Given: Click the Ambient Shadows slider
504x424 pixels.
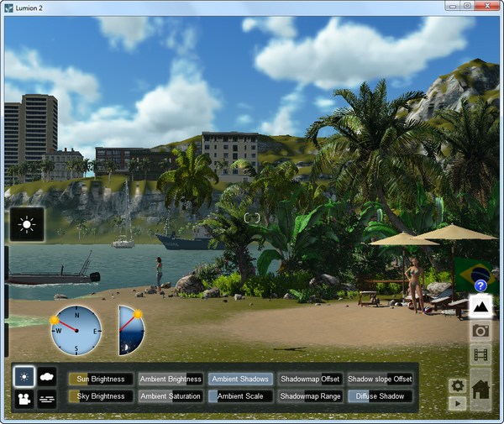Looking at the screenshot, I should [241, 379].
